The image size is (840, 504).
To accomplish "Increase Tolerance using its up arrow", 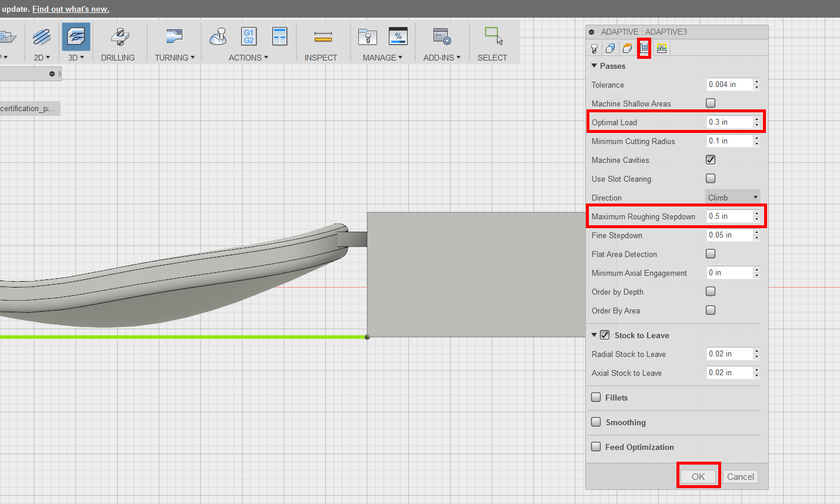I will pos(756,82).
